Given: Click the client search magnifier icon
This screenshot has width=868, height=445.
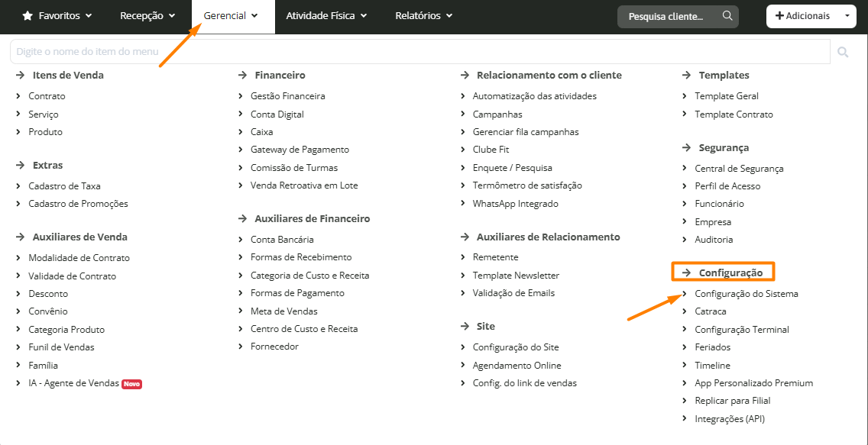Looking at the screenshot, I should [x=727, y=16].
